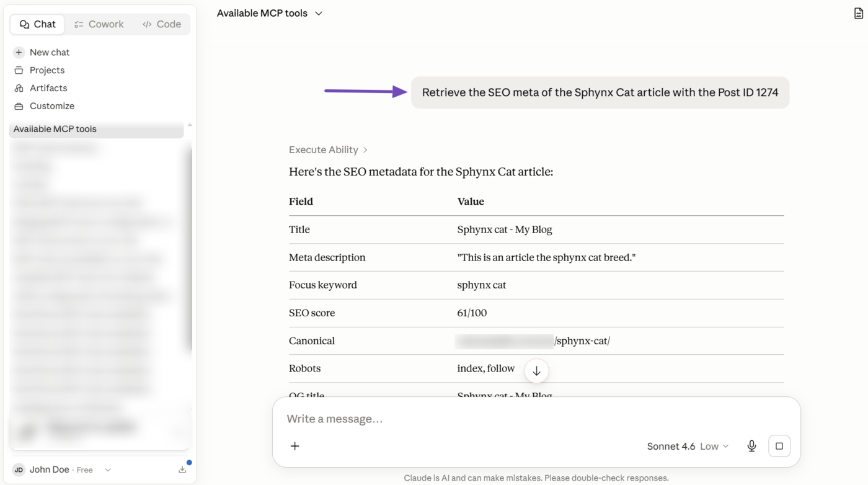Click the Meta description value text
Image resolution: width=868 pixels, height=485 pixels.
click(x=546, y=257)
